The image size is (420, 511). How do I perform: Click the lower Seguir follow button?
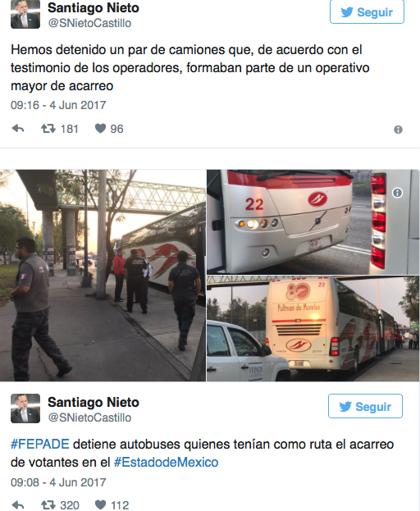click(x=365, y=406)
